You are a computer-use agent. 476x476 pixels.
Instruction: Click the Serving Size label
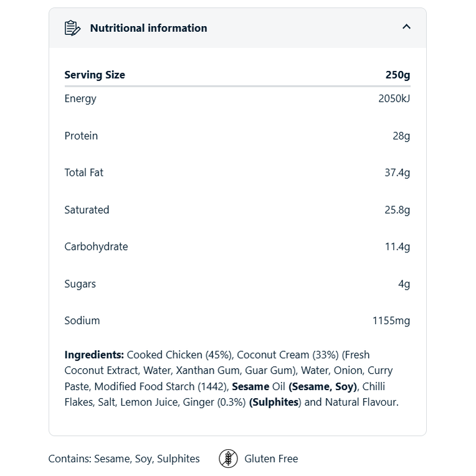coord(95,75)
